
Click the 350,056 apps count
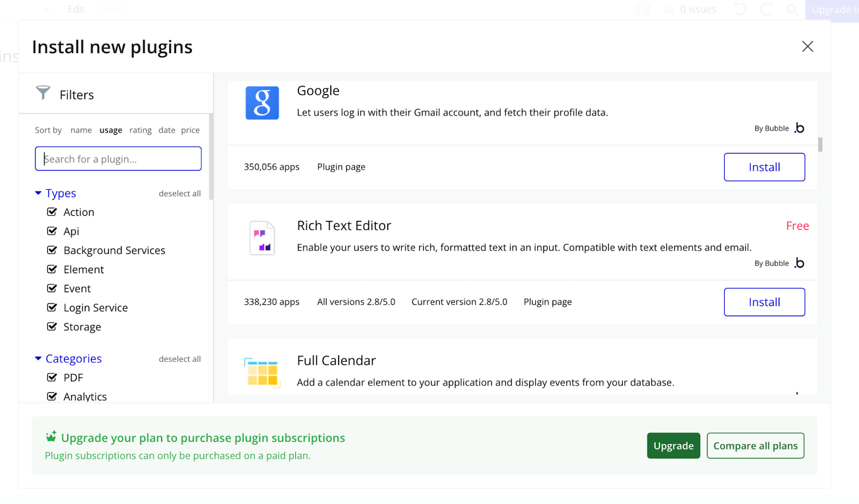pos(272,167)
